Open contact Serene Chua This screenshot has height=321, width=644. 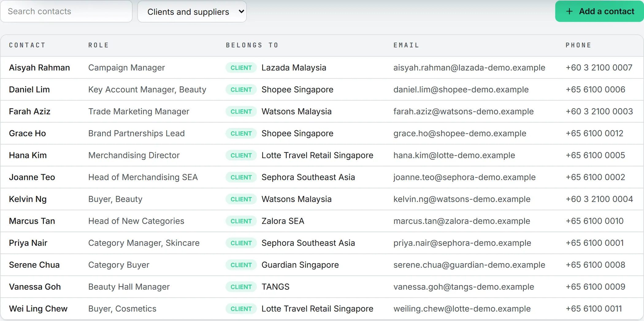pyautogui.click(x=34, y=265)
